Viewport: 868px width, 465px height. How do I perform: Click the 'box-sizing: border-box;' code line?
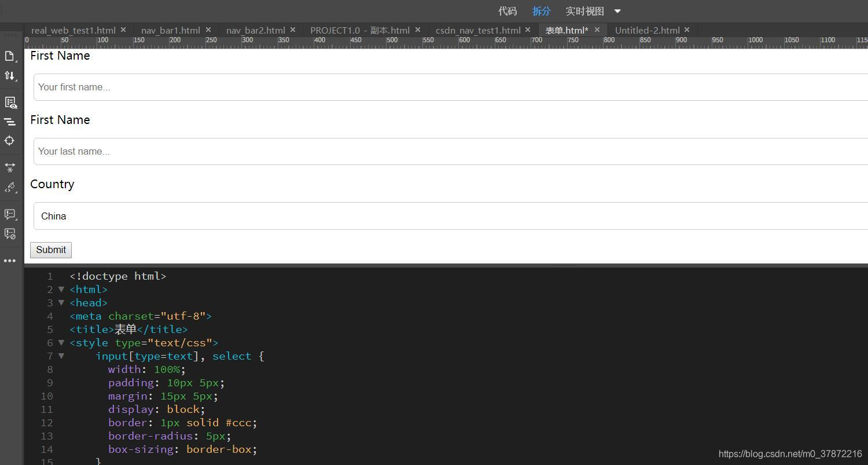(182, 449)
